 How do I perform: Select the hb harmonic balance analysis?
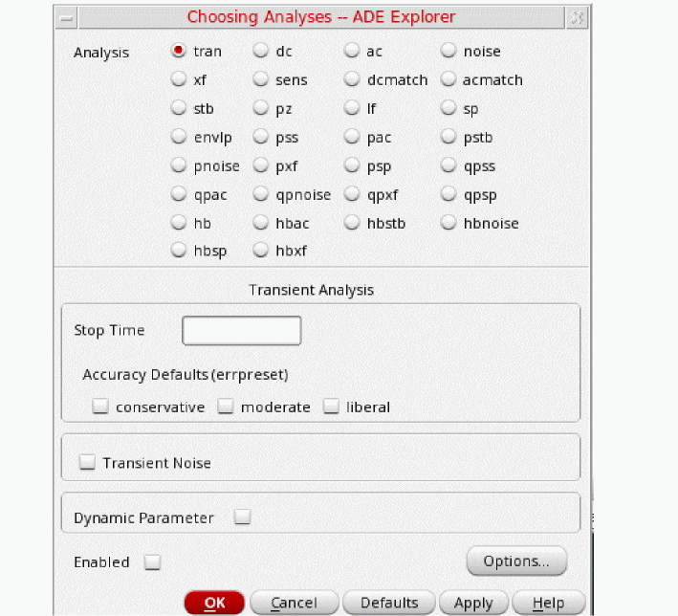[x=178, y=223]
